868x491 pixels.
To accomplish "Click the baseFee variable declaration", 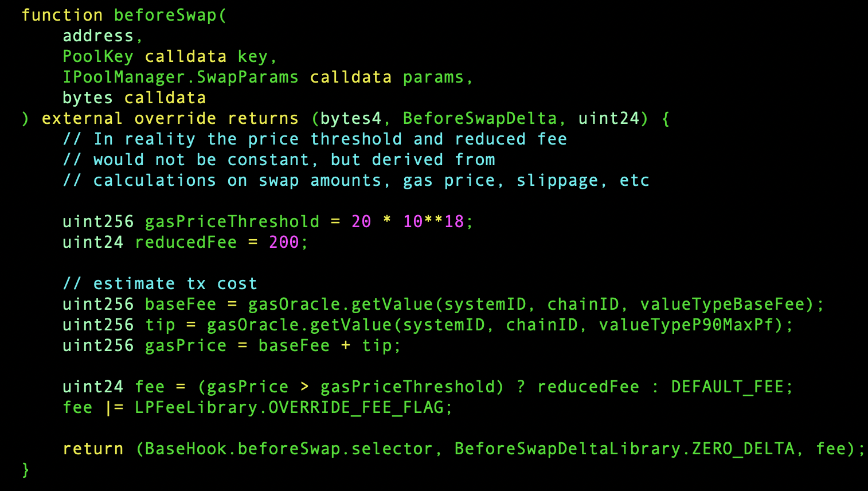I will pyautogui.click(x=181, y=305).
